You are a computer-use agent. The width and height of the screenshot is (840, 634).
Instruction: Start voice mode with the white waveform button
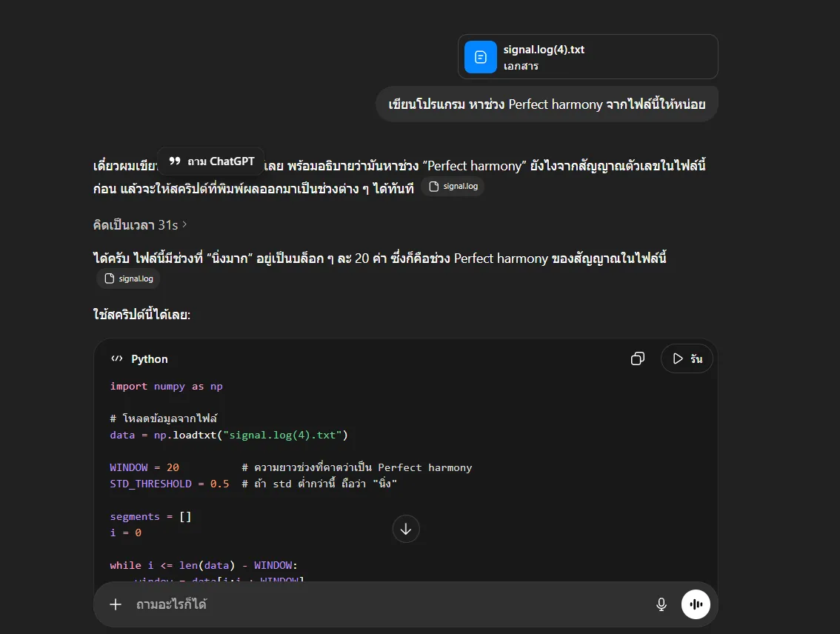[696, 604]
